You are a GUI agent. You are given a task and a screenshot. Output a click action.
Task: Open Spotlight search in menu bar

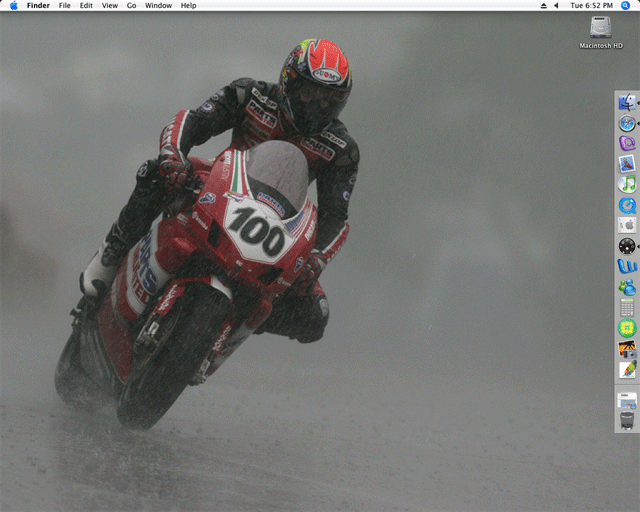(625, 5)
